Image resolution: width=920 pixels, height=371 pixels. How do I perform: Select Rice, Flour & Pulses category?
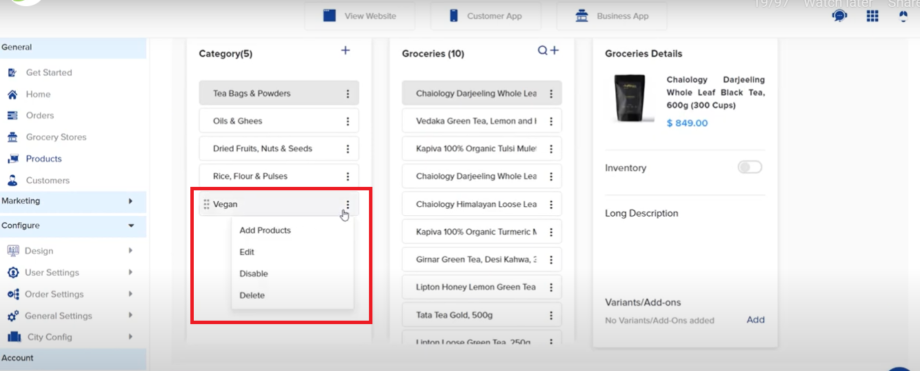point(279,176)
